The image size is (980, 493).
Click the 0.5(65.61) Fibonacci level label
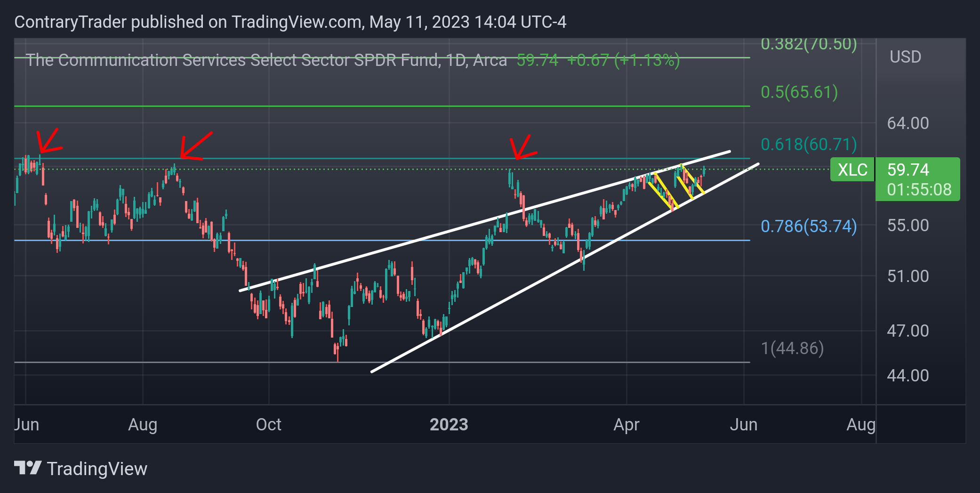[x=799, y=92]
